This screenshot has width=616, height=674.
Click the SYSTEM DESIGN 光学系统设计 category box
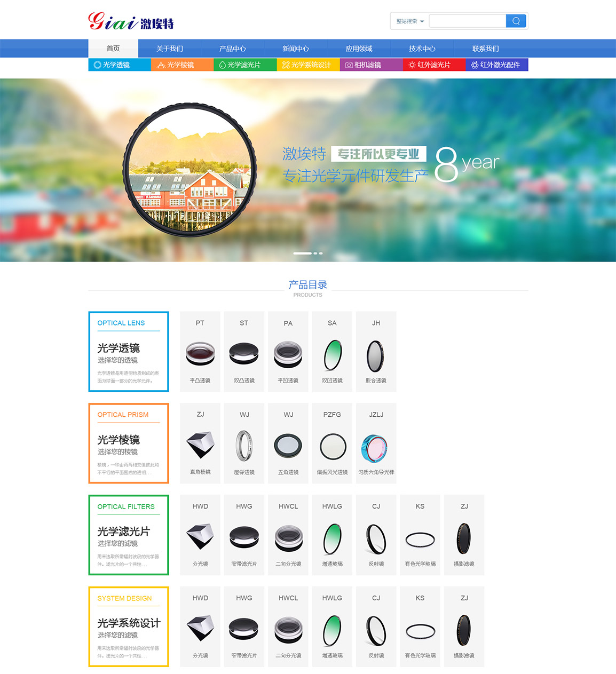click(129, 627)
